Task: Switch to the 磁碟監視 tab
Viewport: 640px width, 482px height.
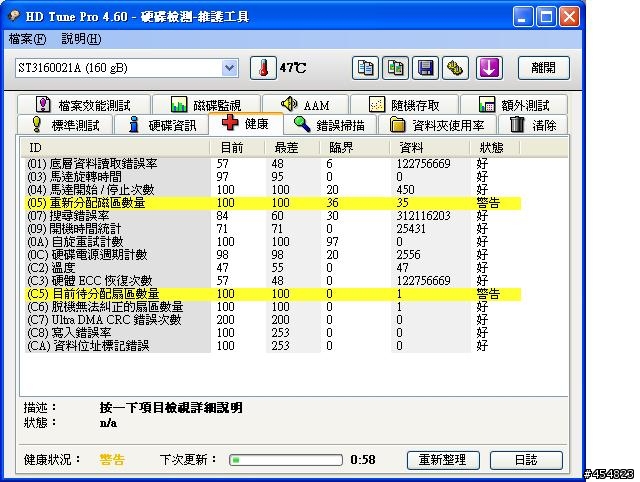Action: pyautogui.click(x=206, y=105)
